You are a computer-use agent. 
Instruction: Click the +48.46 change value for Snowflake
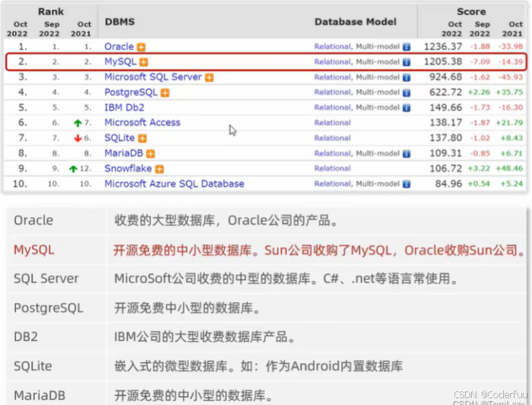(509, 168)
